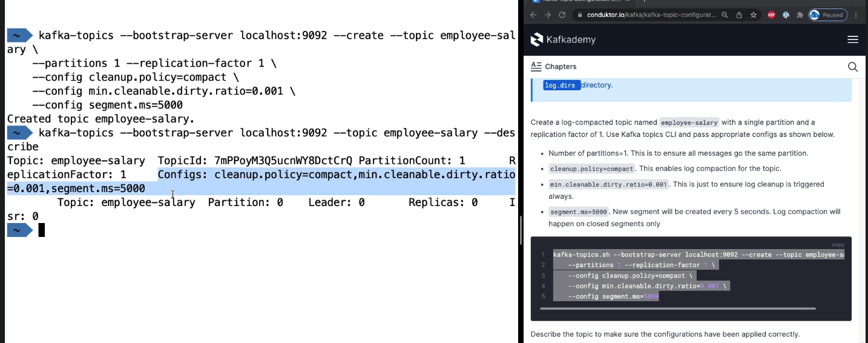Select the Kafka Topic Configuration browser tab
Viewport: 868px width, 343px height.
coord(581,2)
